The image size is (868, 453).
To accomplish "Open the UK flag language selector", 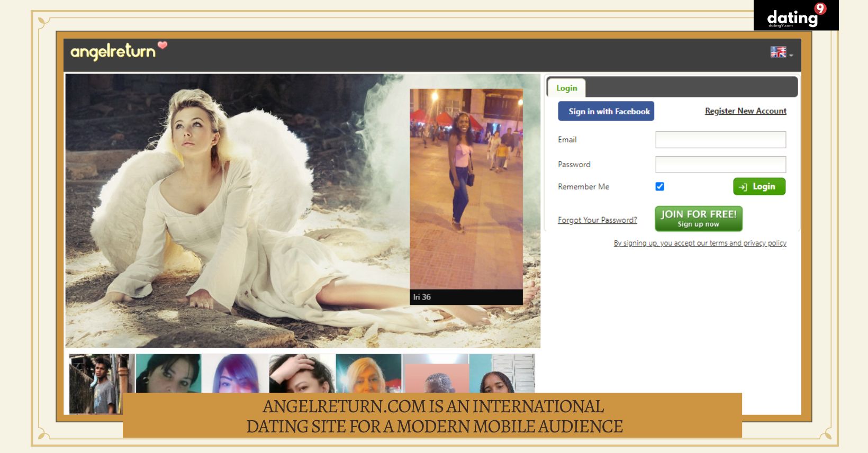I will [x=781, y=52].
